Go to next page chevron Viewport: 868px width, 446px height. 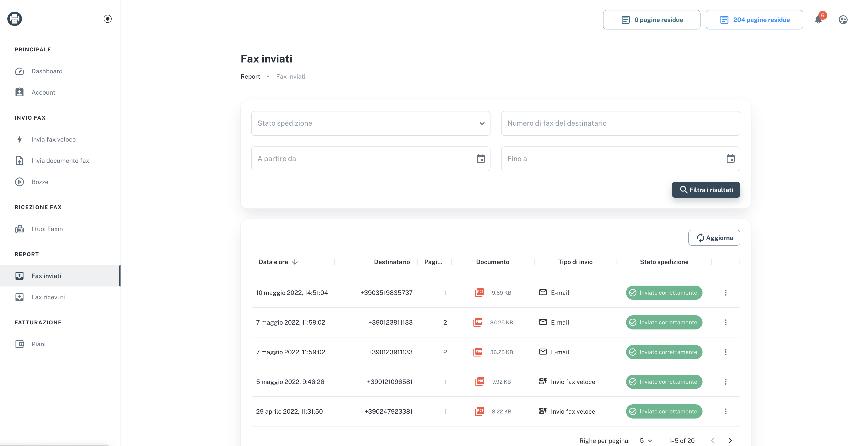(x=730, y=440)
